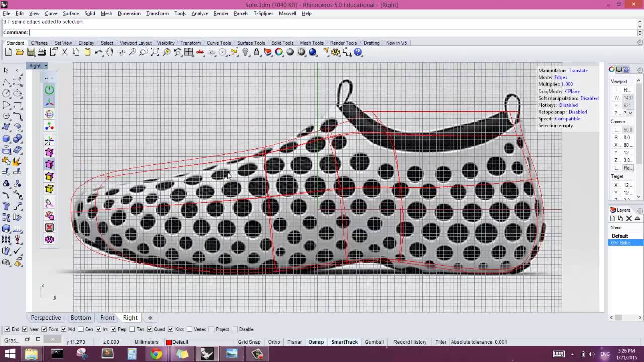Open the color wheel material icon
Image resolution: width=644 pixels, height=362 pixels.
pos(279,52)
